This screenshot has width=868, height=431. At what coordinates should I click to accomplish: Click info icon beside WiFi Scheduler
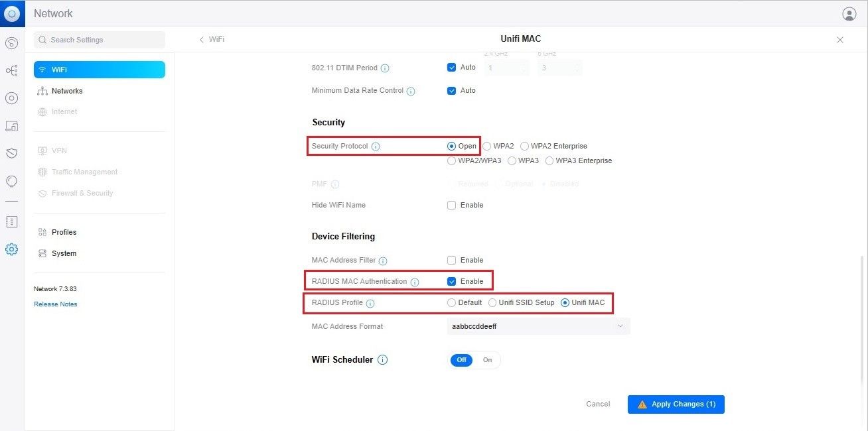pyautogui.click(x=383, y=360)
